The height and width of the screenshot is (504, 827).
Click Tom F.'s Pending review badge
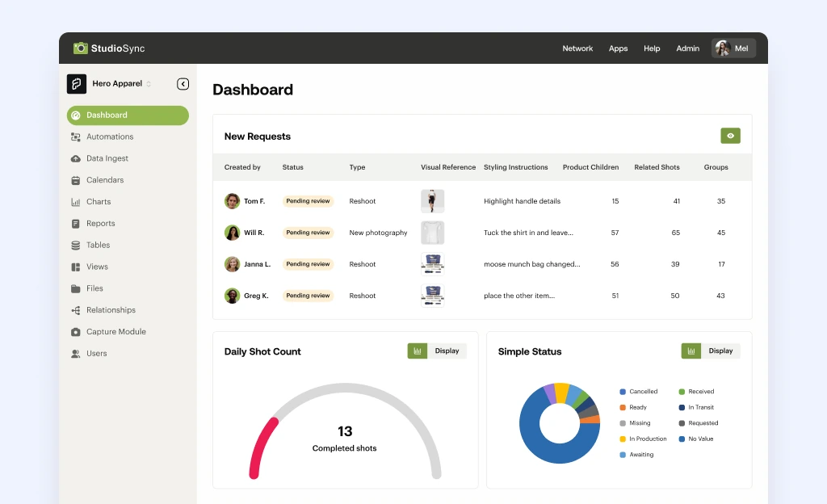(x=308, y=201)
